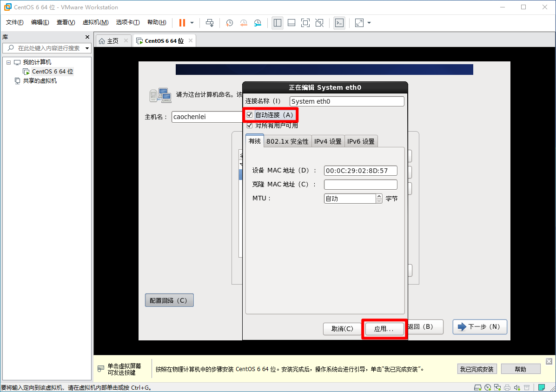Click the MTU 自动 value field
The width and height of the screenshot is (556, 392).
pos(350,198)
